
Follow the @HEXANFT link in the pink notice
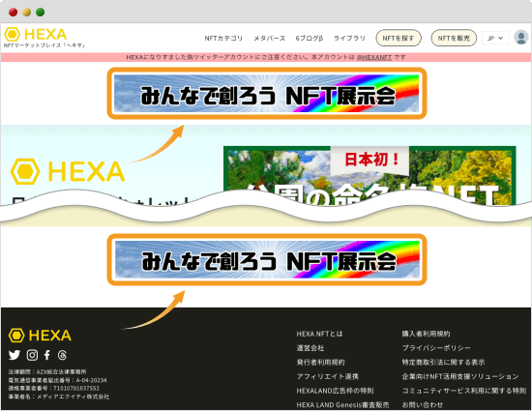(x=374, y=57)
